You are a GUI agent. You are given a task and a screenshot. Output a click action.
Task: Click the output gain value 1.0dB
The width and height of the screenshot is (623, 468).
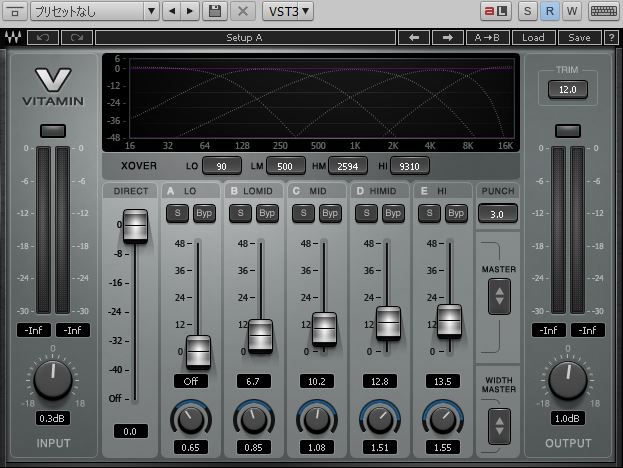click(567, 418)
